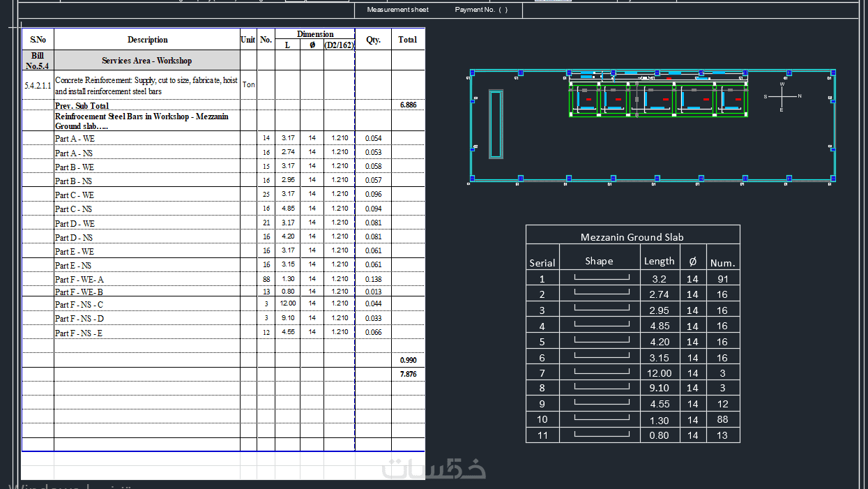The height and width of the screenshot is (489, 868).
Task: Click length '4.20' in slab table serial 5
Action: coord(660,341)
